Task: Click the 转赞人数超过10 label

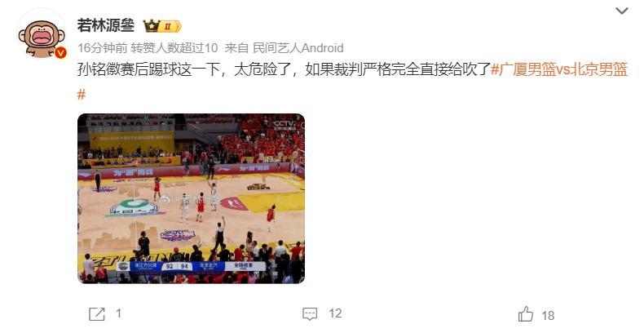Action: [x=174, y=48]
